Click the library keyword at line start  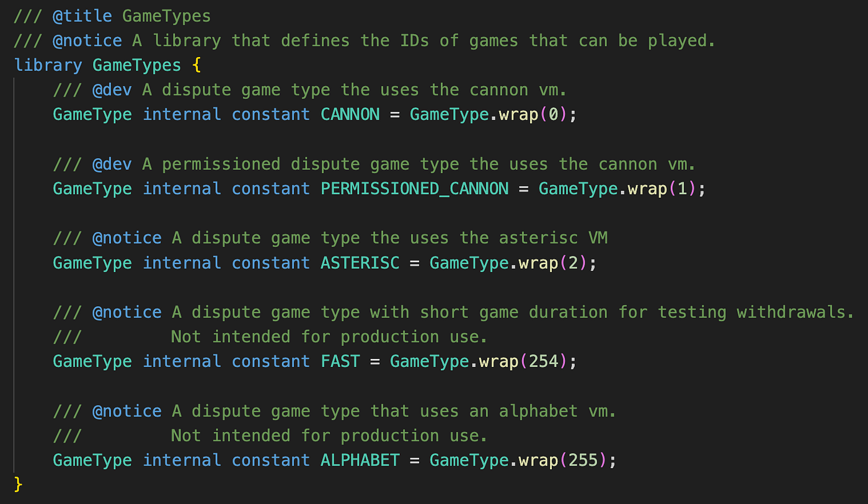[48, 65]
